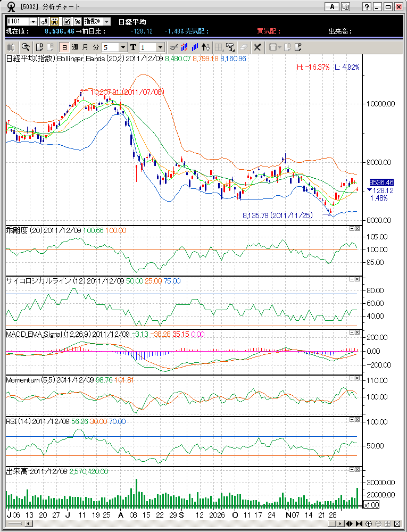
Task: Switch chart to daily (日) timeframe
Action: pos(64,47)
